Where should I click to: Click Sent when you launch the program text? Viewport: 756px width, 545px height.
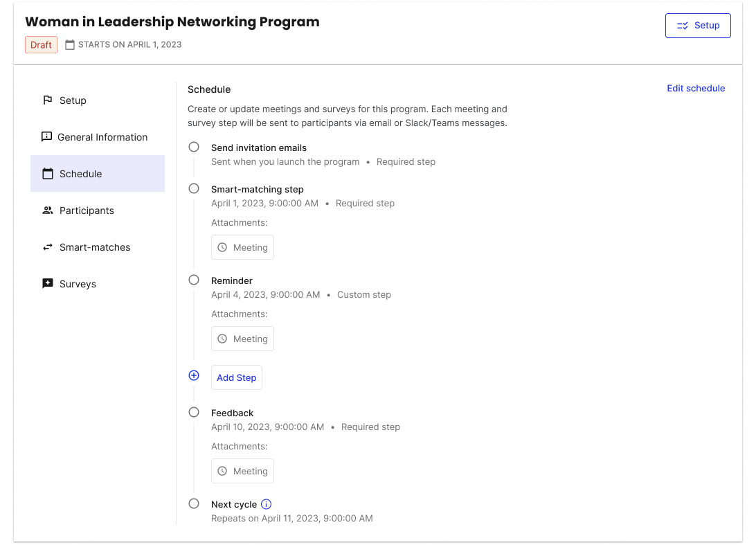[285, 162]
